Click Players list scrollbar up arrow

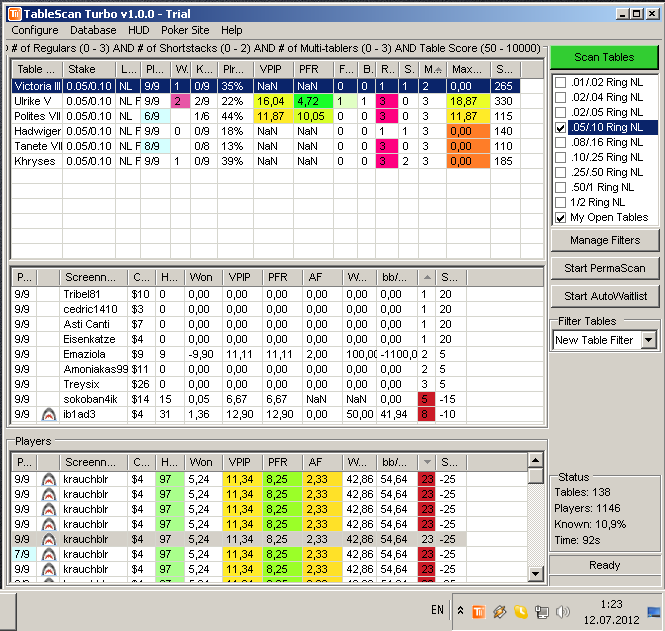(x=536, y=461)
